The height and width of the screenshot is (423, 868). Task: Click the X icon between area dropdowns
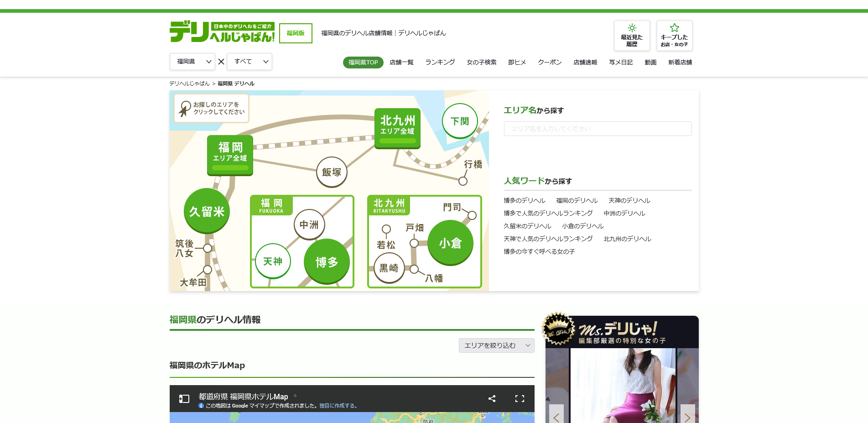click(x=221, y=62)
